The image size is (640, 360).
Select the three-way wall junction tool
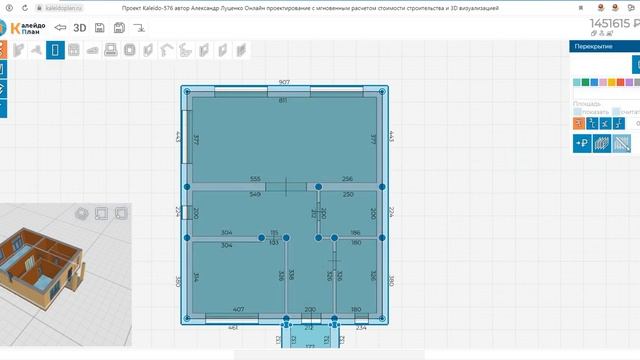[36, 50]
